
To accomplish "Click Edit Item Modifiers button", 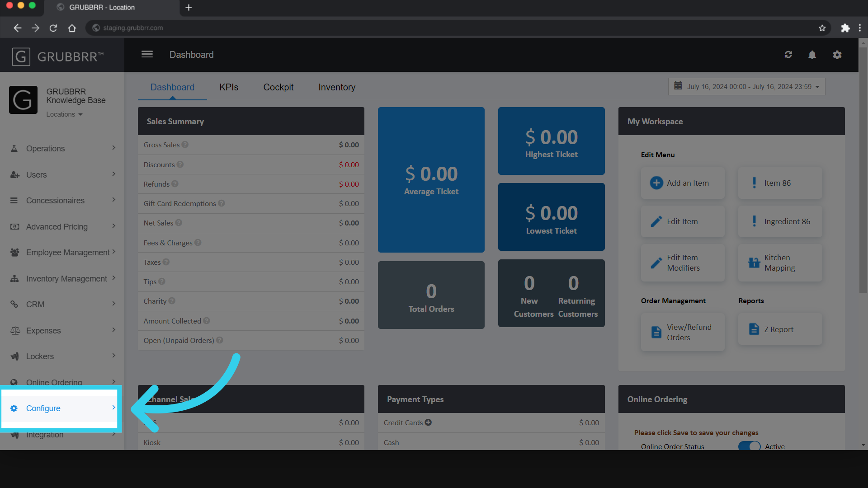I will click(x=683, y=263).
